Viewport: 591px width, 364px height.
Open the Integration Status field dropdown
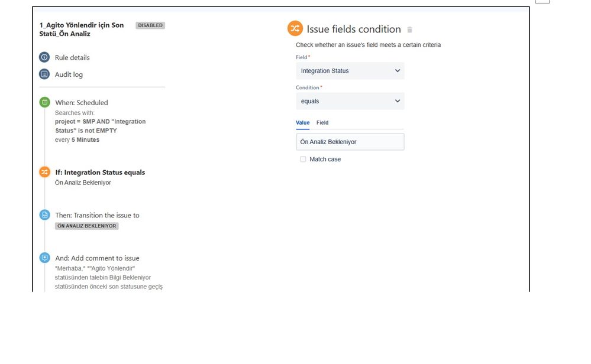[350, 71]
